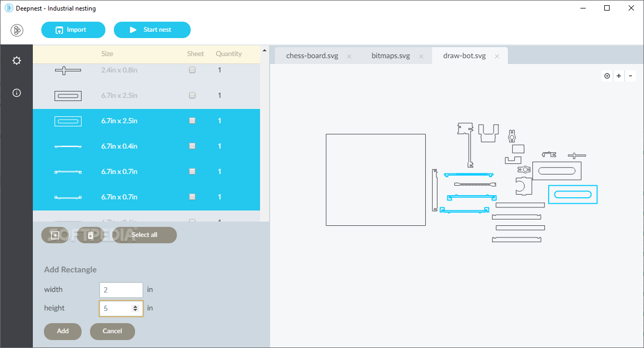Click Start nest button
The image size is (644, 348).
152,30
